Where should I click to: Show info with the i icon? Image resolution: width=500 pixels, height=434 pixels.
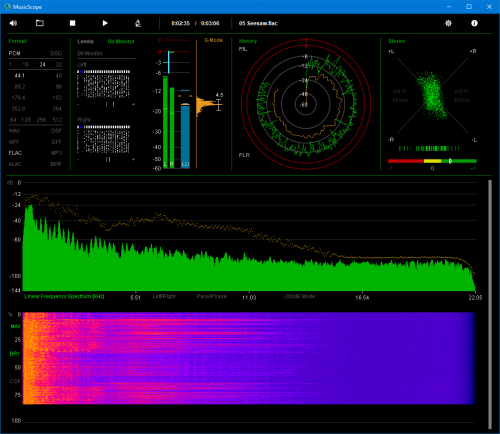pos(474,23)
